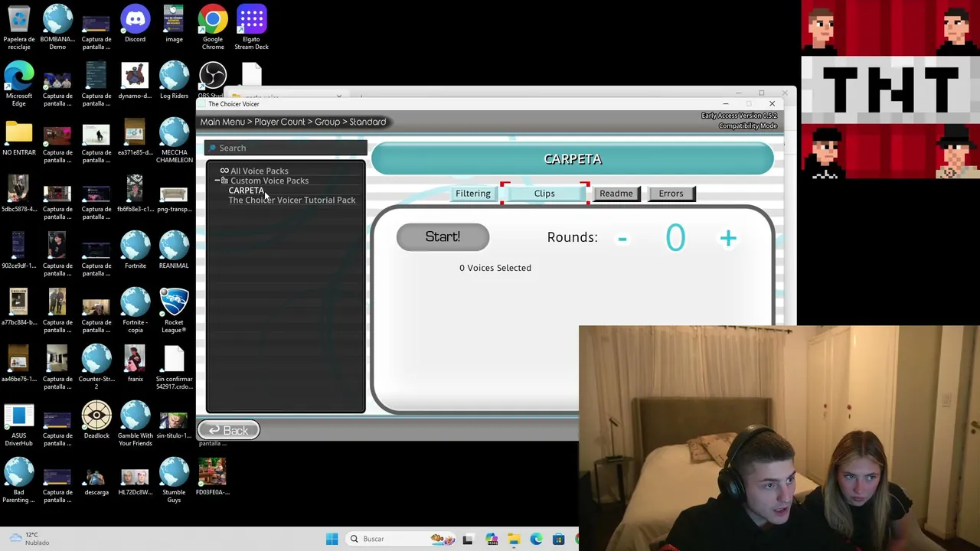Decrease Rounds with the minus button
The width and height of the screenshot is (980, 551).
622,239
